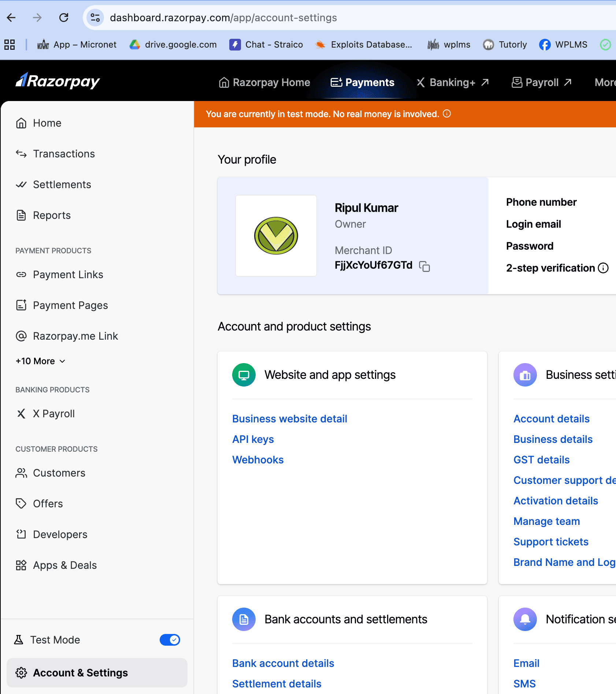Screen dimensions: 616x694
Task: Open X Payroll in the sidebar
Action: click(97, 414)
